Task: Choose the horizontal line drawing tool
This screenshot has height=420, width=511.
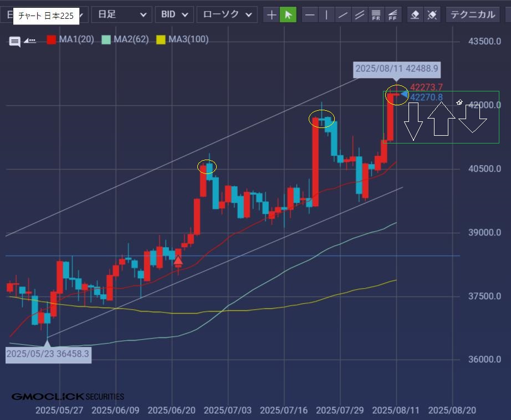Action: tap(310, 14)
